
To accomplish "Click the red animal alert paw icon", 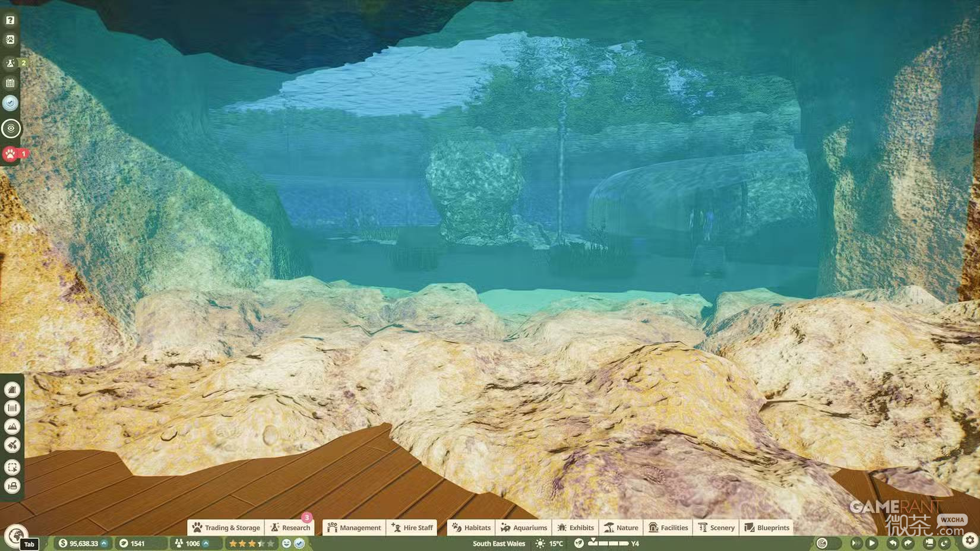I will 10,154.
